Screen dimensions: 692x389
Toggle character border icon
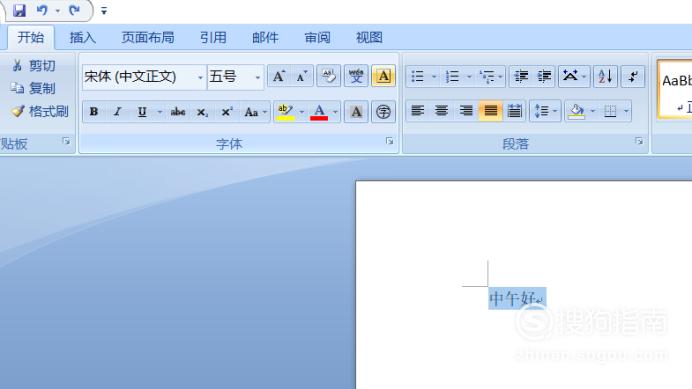coord(384,76)
